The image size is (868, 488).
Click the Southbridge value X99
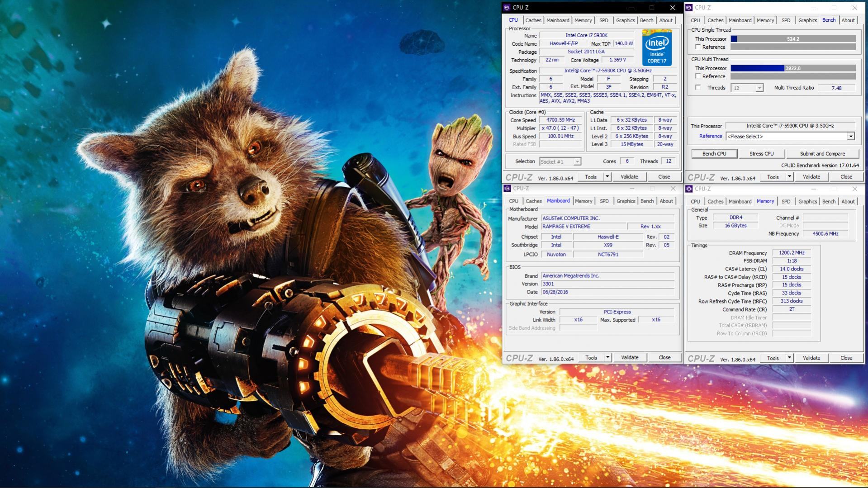click(608, 245)
